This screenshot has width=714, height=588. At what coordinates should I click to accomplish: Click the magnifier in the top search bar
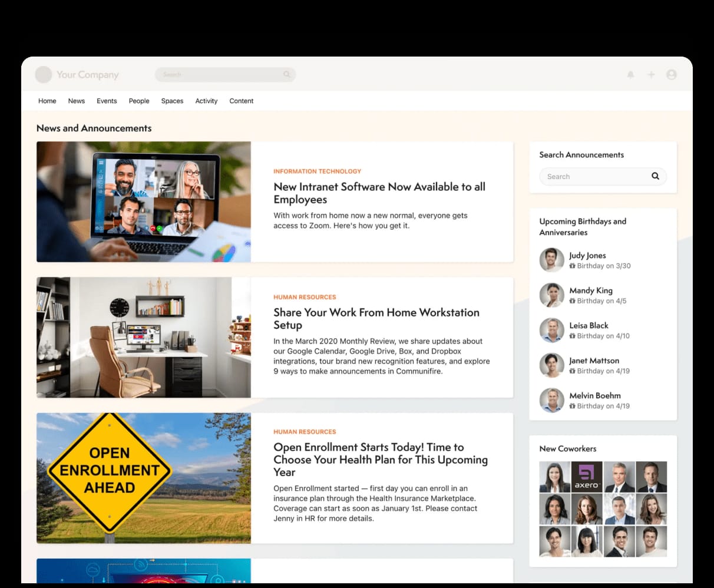(286, 74)
